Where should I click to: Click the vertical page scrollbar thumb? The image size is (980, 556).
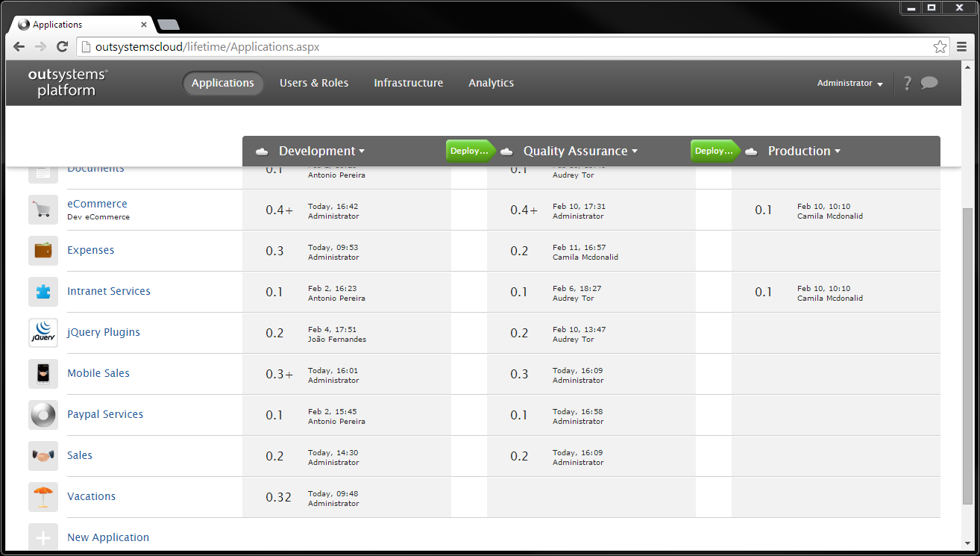pos(968,354)
